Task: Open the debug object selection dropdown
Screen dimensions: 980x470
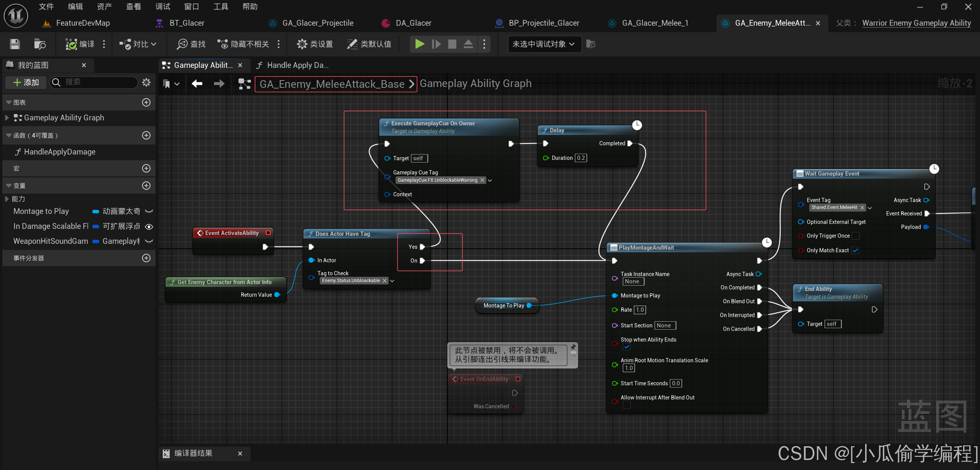Action: click(x=544, y=44)
